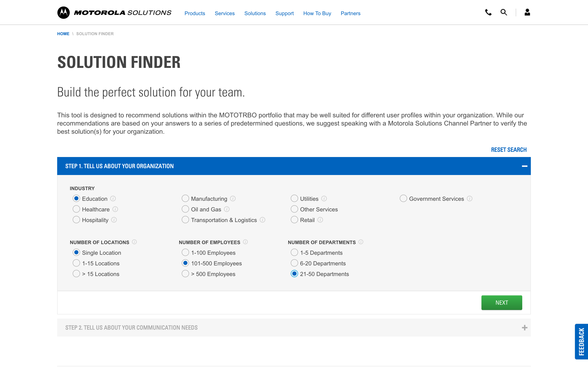Choose Manufacturing industry option

coord(185,199)
